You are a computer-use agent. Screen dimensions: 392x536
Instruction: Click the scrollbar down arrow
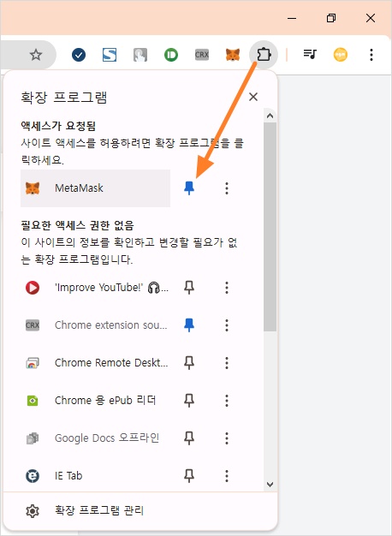[270, 485]
